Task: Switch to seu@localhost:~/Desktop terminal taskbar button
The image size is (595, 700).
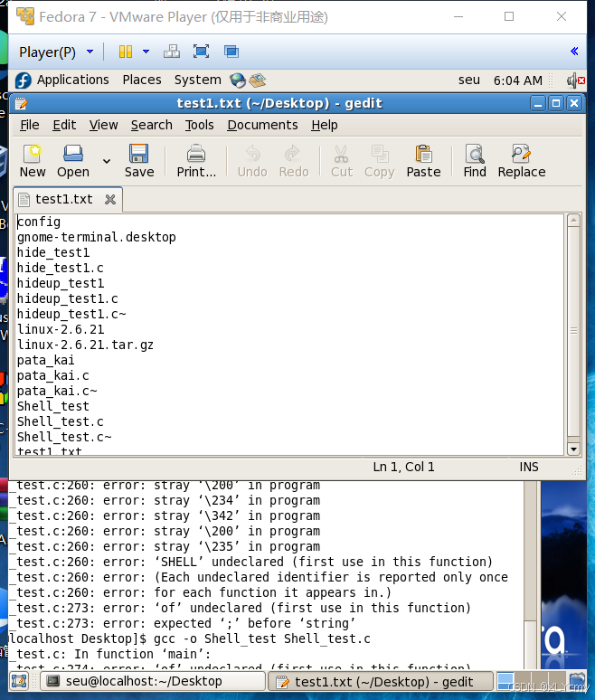Action: pos(152,681)
